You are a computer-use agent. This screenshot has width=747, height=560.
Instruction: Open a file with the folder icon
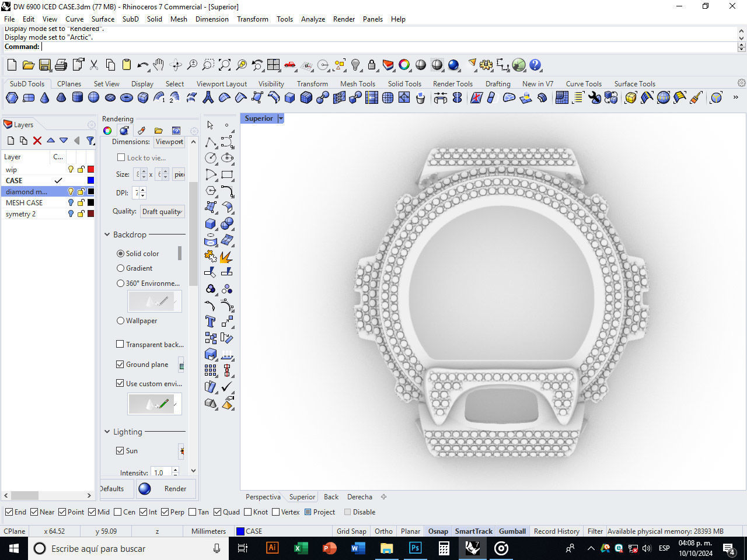pyautogui.click(x=28, y=65)
